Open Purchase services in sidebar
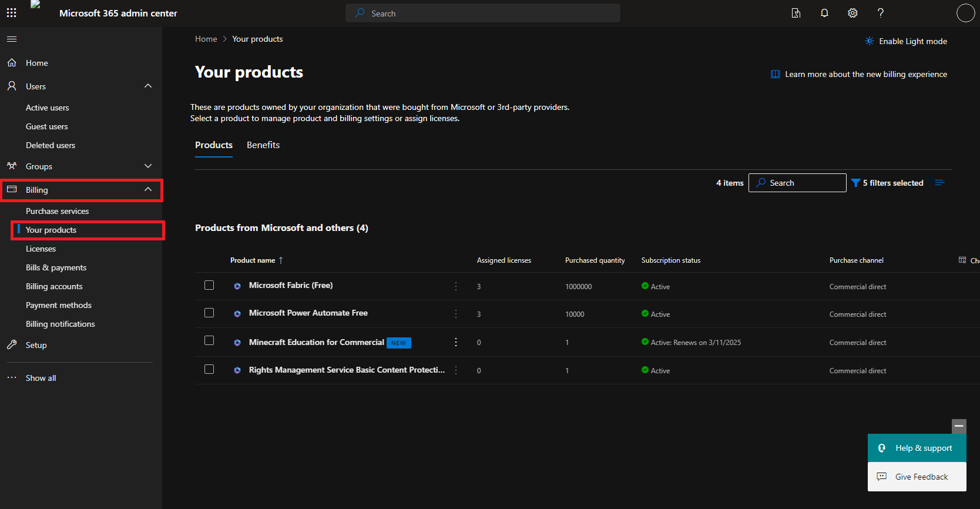Image resolution: width=980 pixels, height=509 pixels. click(x=58, y=211)
